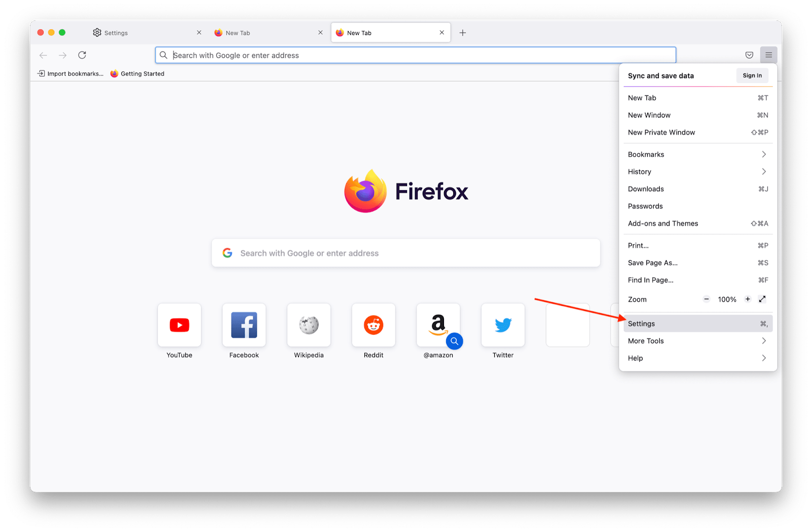Image resolution: width=812 pixels, height=532 pixels.
Task: Click the address bar search magnifier icon
Action: click(163, 55)
